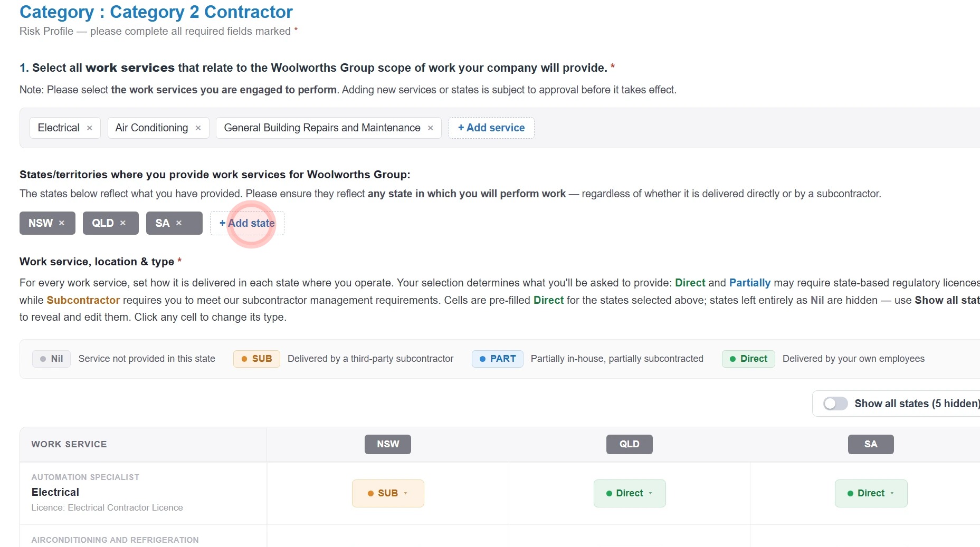
Task: Remove the Electrical service tag
Action: point(90,128)
